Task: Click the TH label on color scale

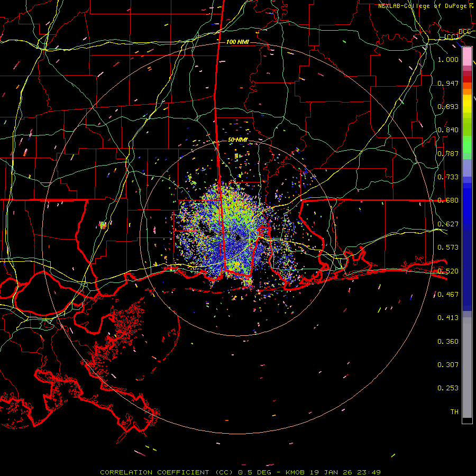Action: [454, 411]
